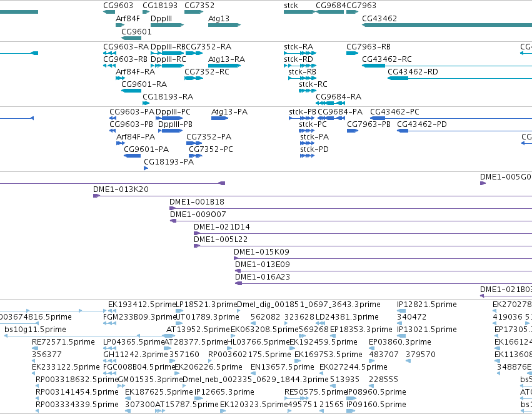Select protein CG43462-PC
532x414 pixels.
tap(451, 118)
